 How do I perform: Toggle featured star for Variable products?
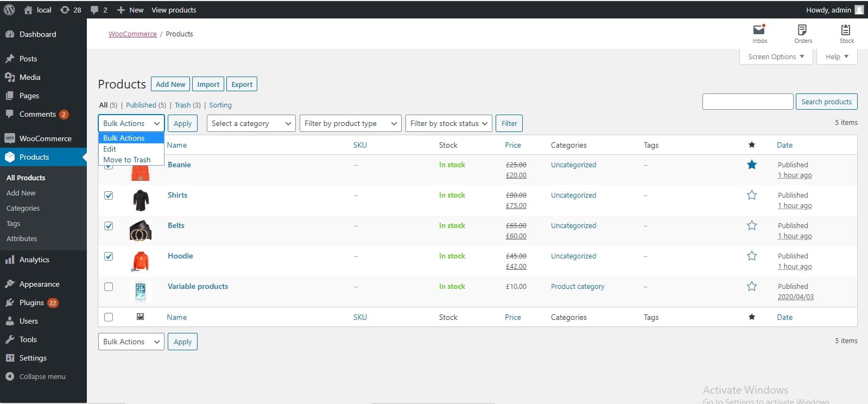click(x=752, y=286)
